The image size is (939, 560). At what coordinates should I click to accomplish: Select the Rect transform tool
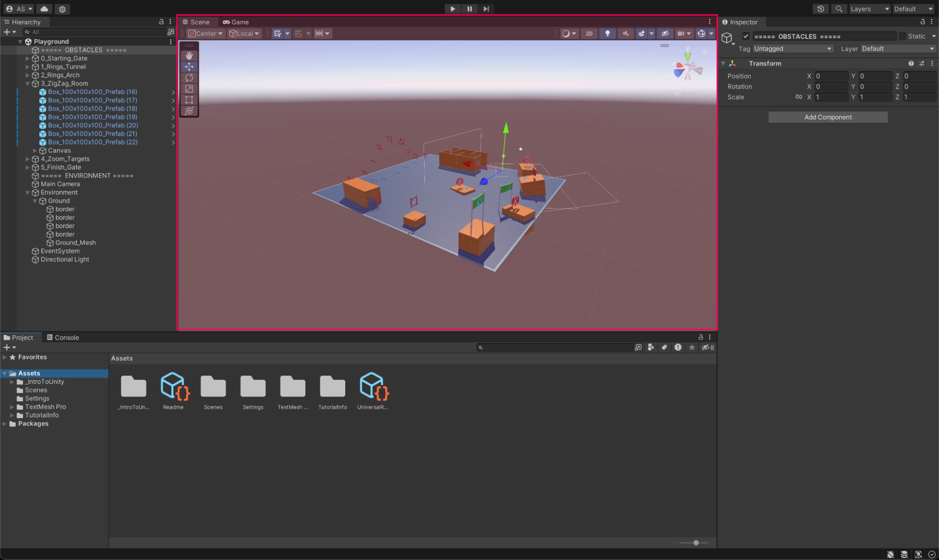coord(189,100)
